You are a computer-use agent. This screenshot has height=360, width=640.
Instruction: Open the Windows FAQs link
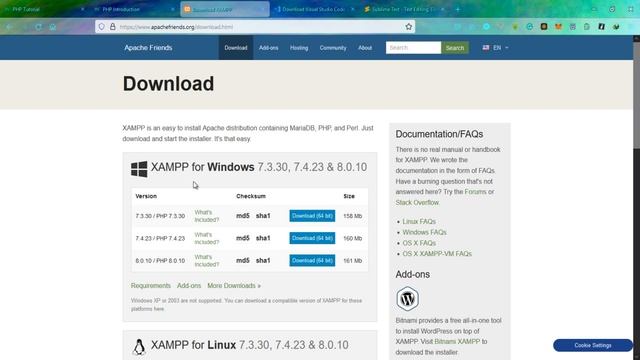pyautogui.click(x=424, y=232)
